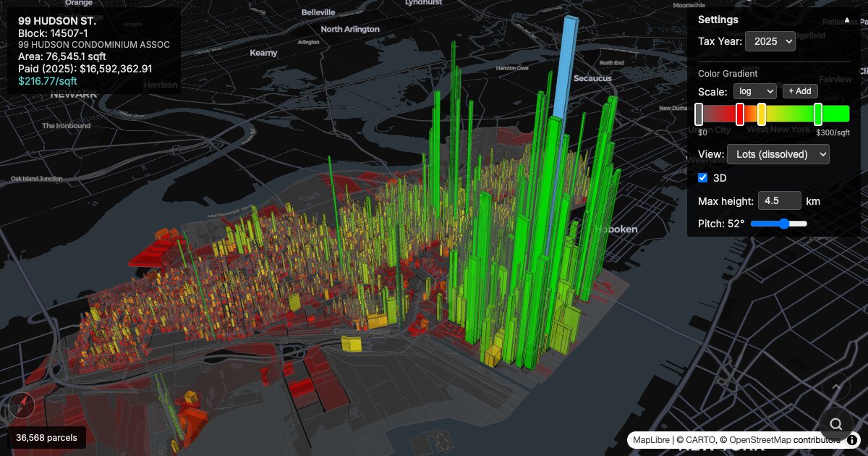Click the 99 HUDSON ST. title text
868x456 pixels.
click(x=57, y=21)
